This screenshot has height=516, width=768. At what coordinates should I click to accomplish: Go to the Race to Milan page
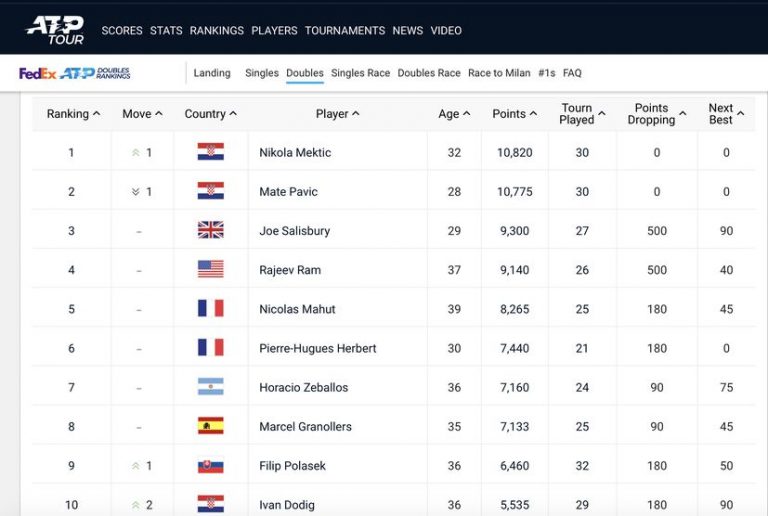(499, 73)
